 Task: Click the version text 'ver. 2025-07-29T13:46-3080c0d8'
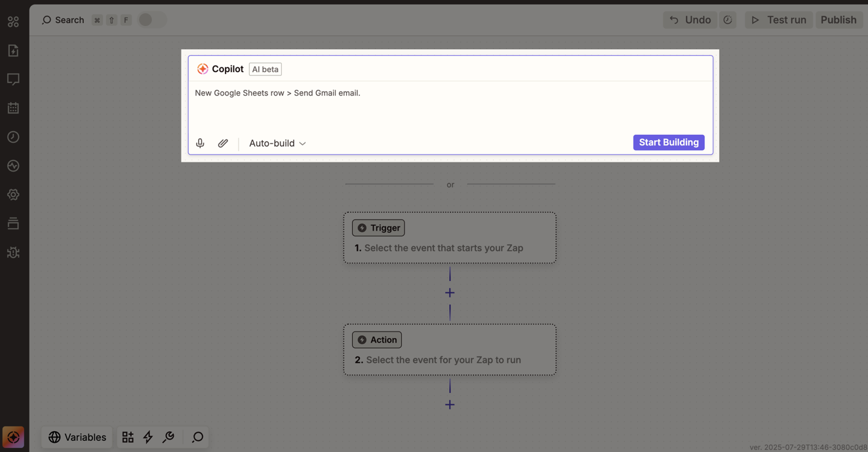808,447
